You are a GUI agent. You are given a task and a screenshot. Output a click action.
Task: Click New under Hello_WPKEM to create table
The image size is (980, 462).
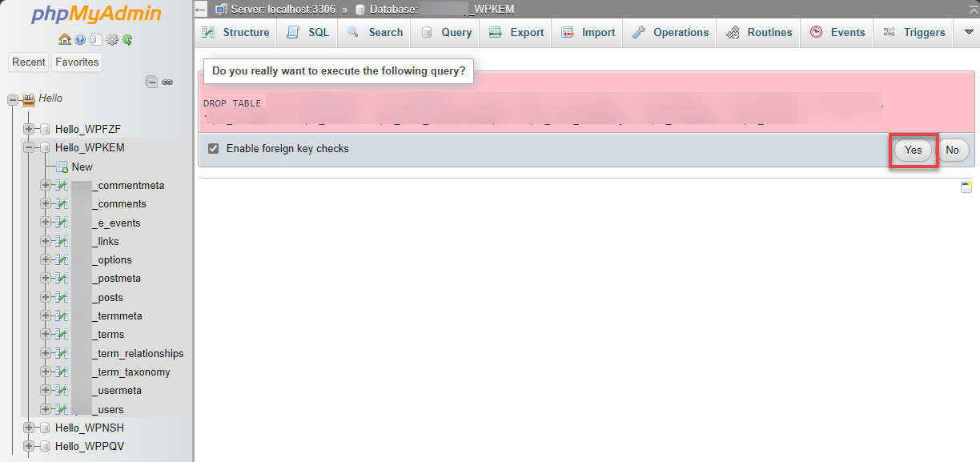80,167
